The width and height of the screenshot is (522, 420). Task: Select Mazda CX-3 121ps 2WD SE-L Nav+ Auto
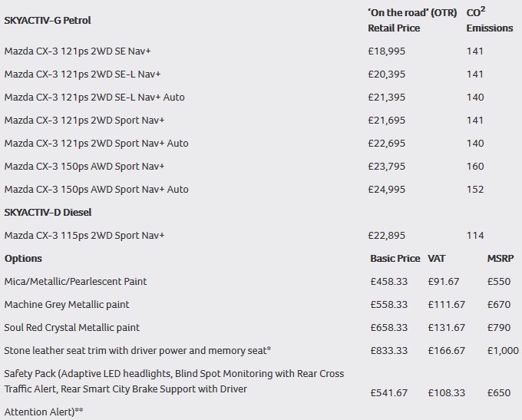[94, 98]
